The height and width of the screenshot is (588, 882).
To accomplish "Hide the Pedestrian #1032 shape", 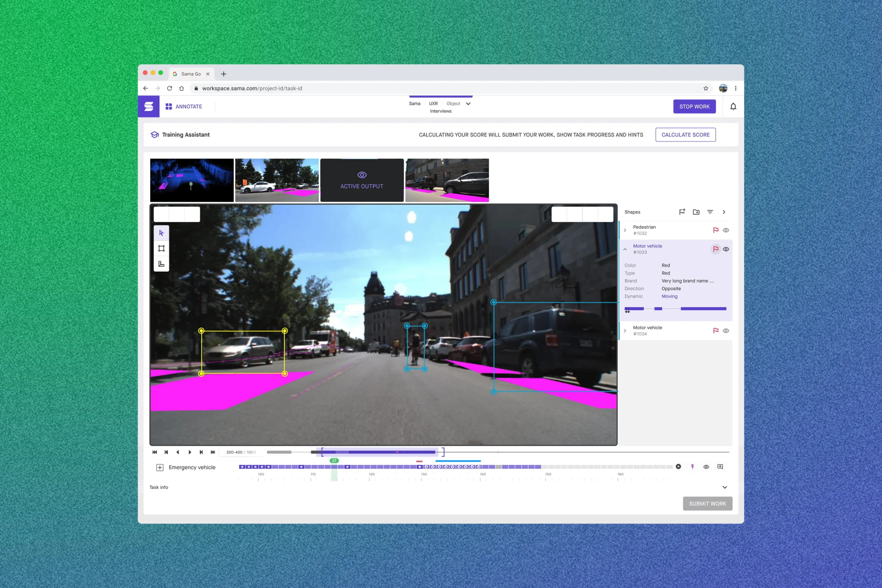I will (x=726, y=230).
